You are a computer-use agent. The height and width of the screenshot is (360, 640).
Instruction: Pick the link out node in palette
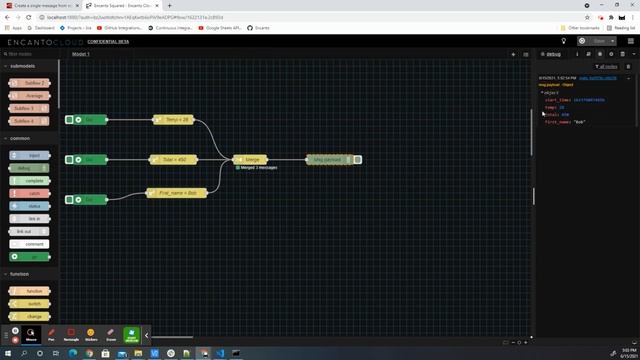point(29,231)
